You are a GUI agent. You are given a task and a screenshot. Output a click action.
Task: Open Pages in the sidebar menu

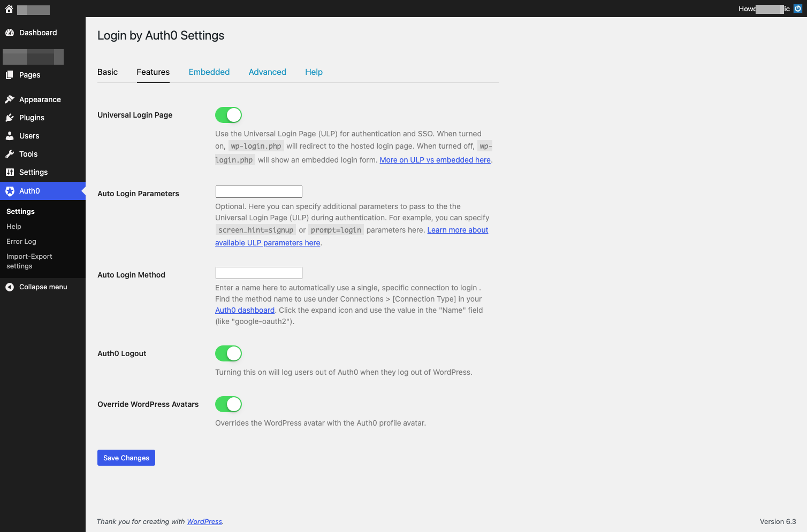(x=43, y=75)
